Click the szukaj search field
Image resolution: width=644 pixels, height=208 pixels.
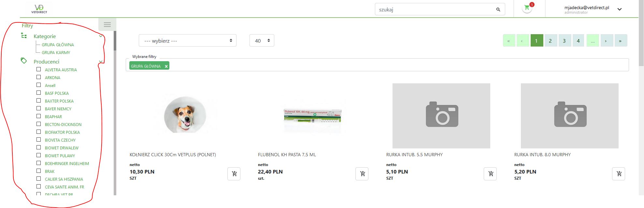435,9
